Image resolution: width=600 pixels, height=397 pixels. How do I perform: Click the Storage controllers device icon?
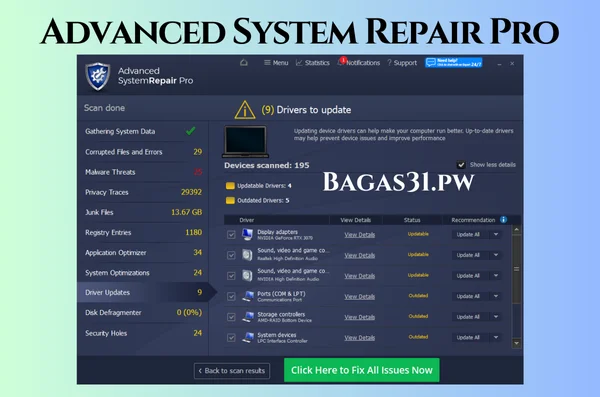248,317
